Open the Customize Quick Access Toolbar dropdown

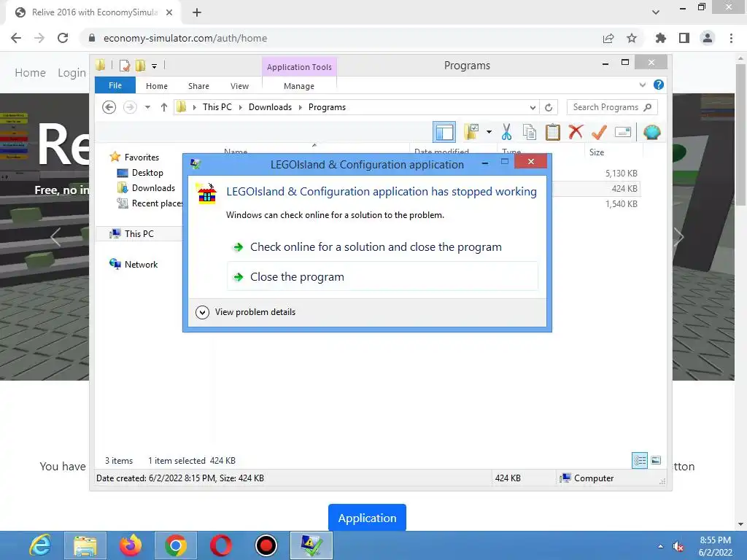(x=155, y=66)
